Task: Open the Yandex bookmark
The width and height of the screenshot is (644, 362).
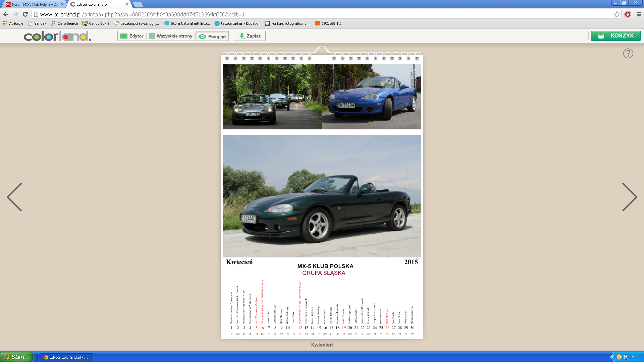Action: pos(37,23)
